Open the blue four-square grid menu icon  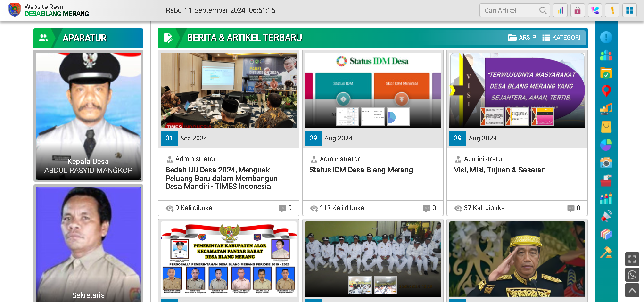tap(629, 10)
